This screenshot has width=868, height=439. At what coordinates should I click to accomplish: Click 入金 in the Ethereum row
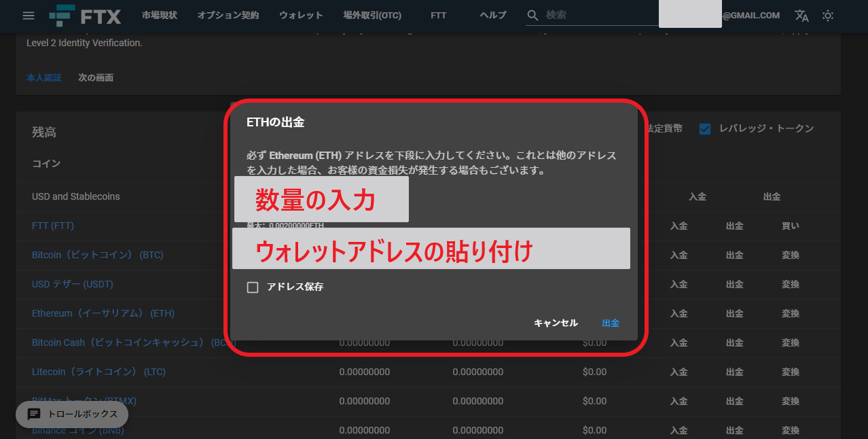pos(679,313)
